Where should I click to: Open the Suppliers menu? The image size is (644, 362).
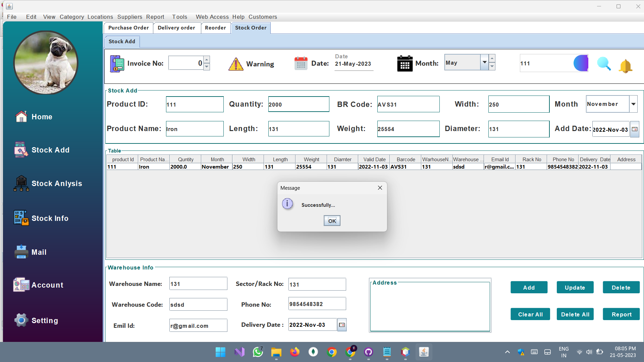click(x=130, y=17)
